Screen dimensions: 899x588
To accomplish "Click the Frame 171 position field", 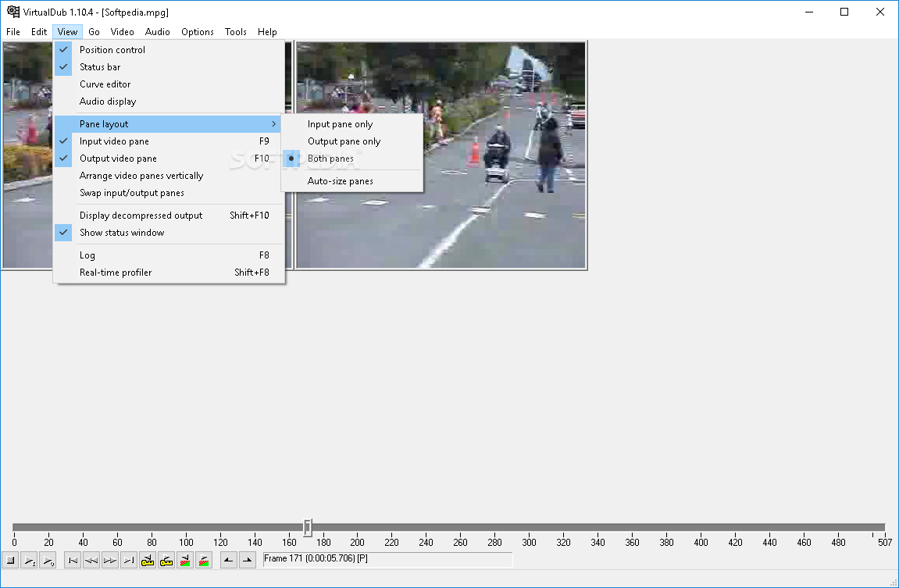I will tap(387, 559).
